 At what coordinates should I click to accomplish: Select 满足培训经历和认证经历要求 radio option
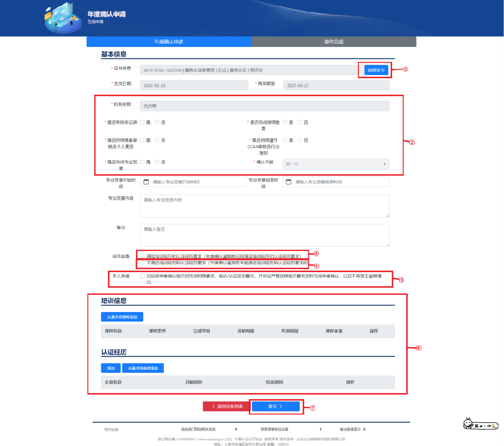point(143,256)
